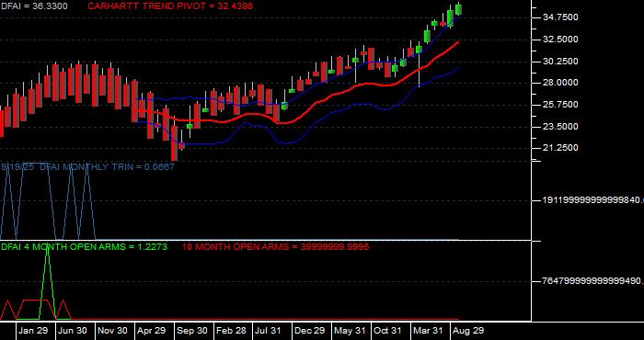The height and width of the screenshot is (340, 644).
Task: Select the Feb 28 date marker
Action: [x=231, y=331]
